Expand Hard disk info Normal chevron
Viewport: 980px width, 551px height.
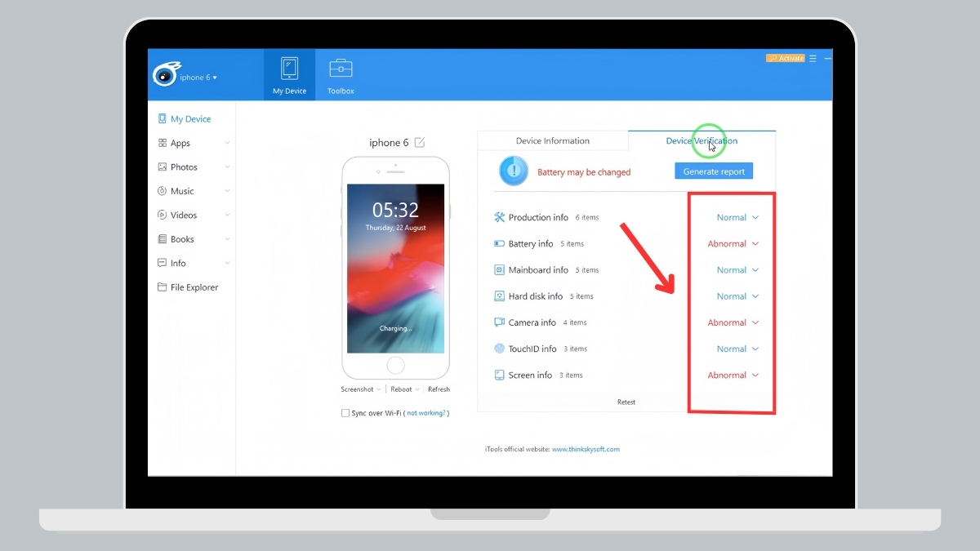point(755,296)
